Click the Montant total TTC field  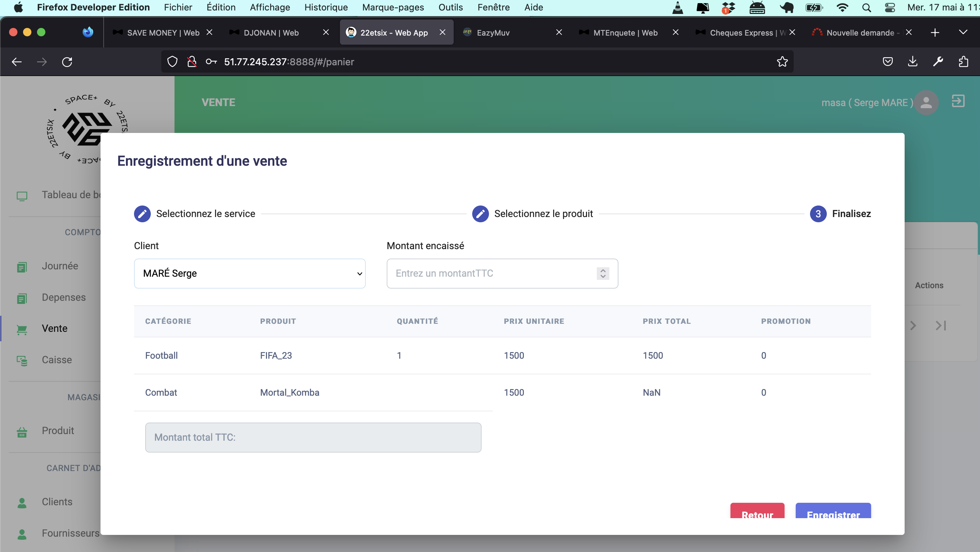coord(313,438)
